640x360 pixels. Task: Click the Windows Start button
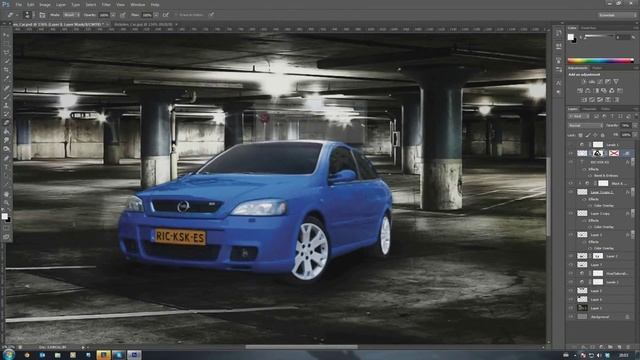point(8,354)
